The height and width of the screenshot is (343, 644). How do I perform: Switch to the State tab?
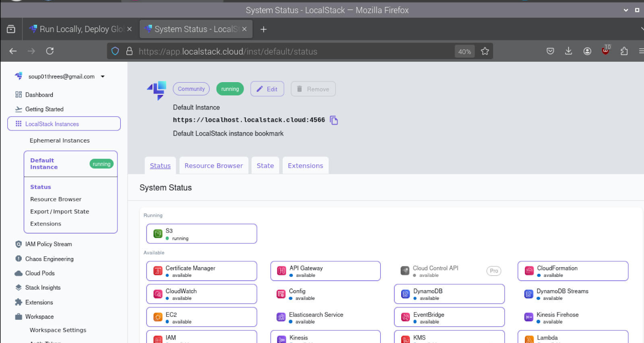(x=265, y=165)
